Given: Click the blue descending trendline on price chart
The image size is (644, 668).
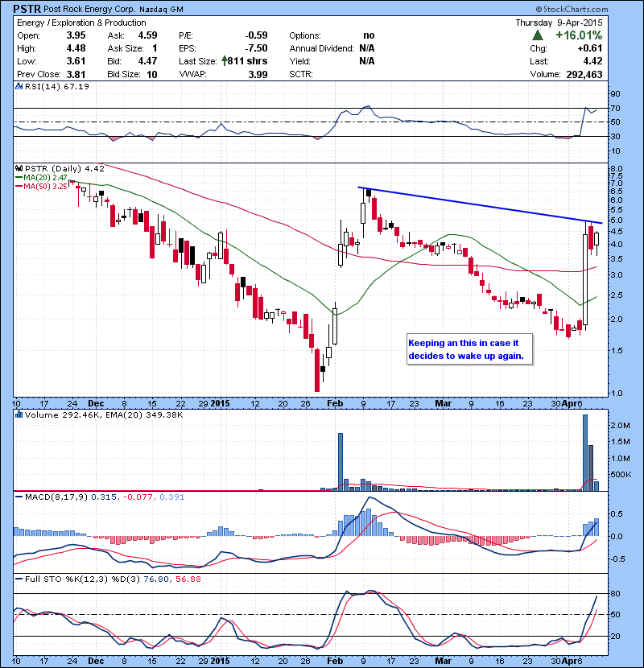Looking at the screenshot, I should click(480, 205).
